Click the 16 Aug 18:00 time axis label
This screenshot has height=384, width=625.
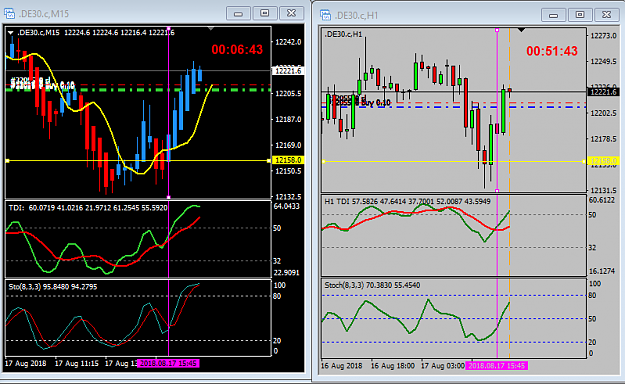point(393,366)
